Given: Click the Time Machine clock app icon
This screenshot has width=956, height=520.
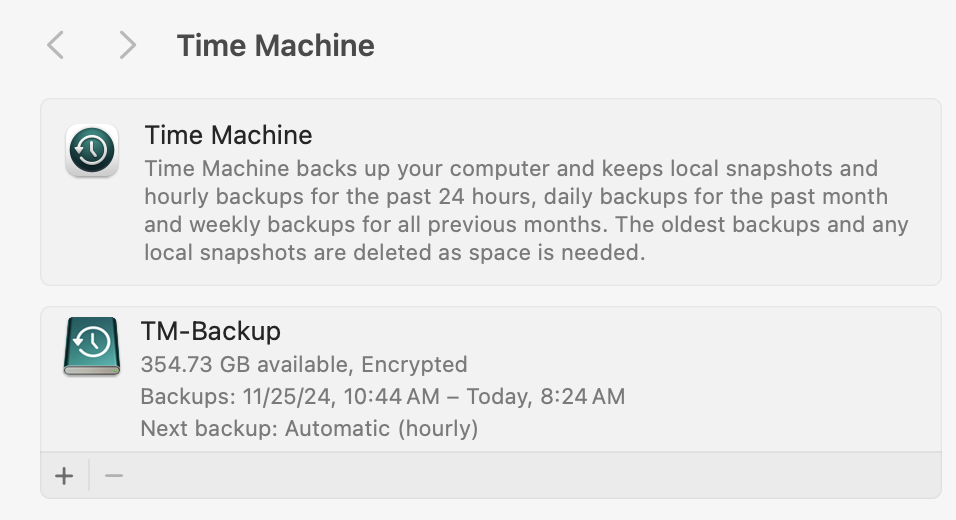Looking at the screenshot, I should point(92,151).
